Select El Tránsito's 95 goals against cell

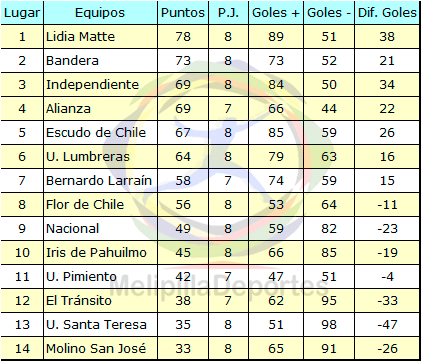point(329,301)
